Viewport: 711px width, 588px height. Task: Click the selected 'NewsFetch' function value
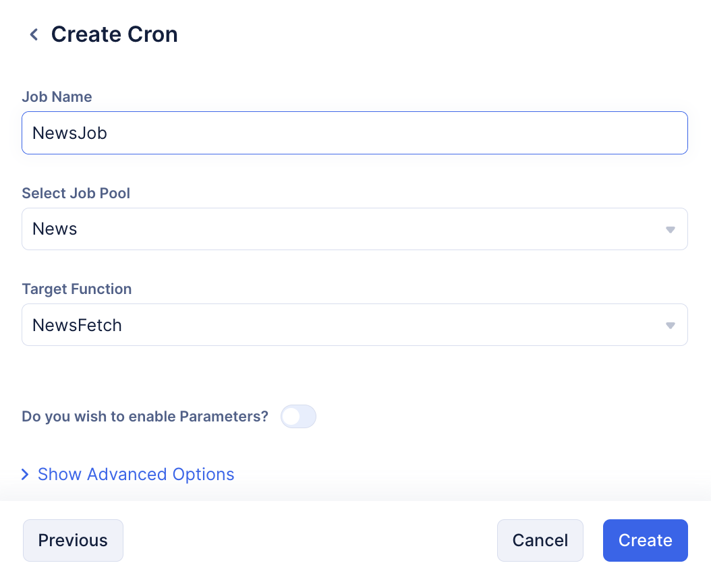pos(77,325)
